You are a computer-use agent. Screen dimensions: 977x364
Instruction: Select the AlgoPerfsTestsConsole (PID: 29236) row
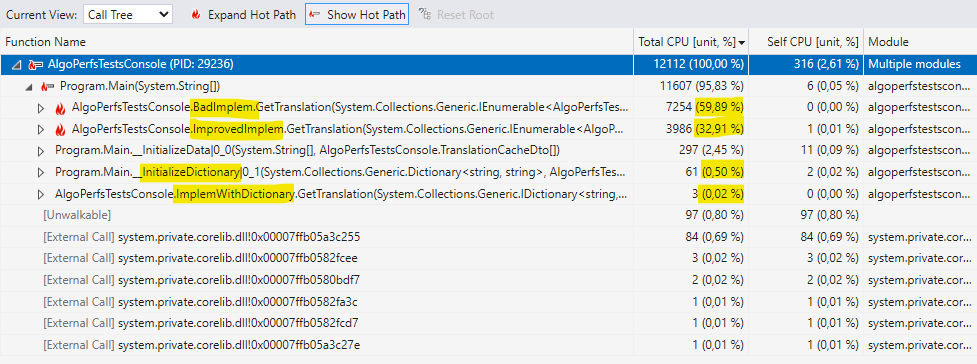tap(488, 64)
